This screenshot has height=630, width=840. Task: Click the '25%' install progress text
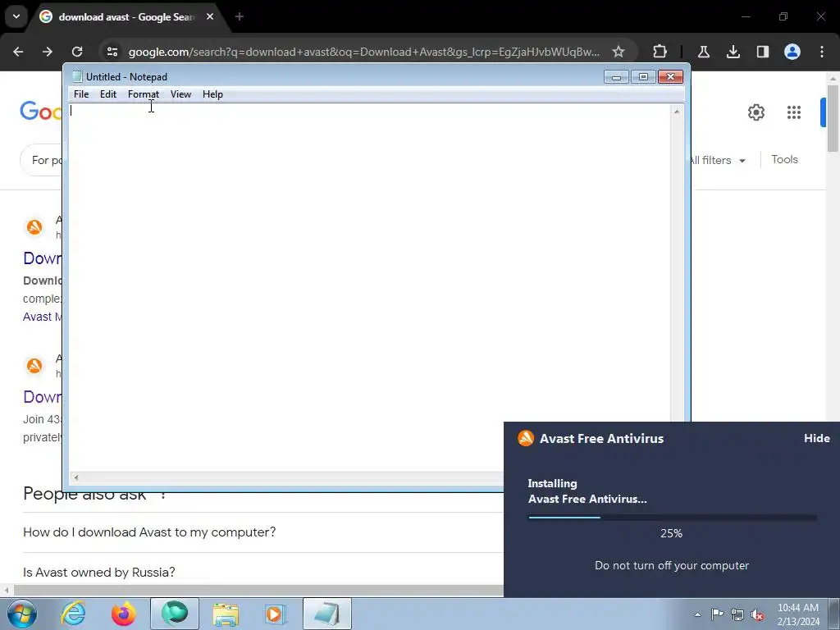tap(671, 533)
